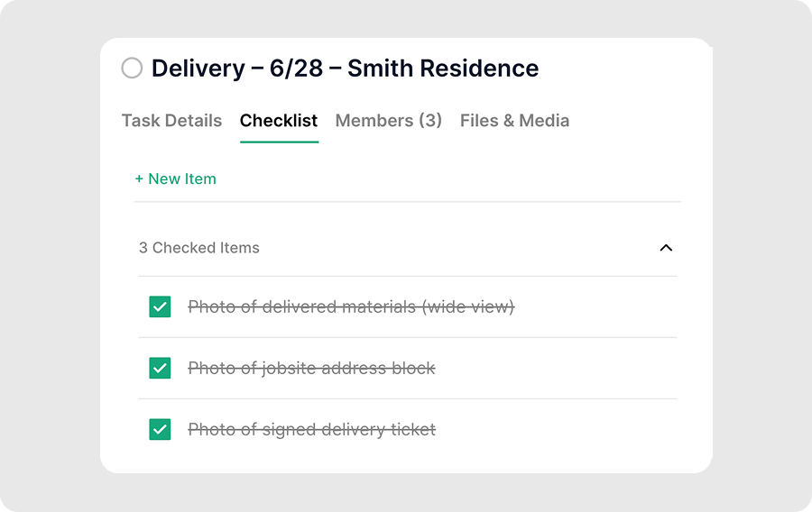This screenshot has height=512, width=812.
Task: Uncheck the Photo of jobsite address block box
Action: (x=160, y=369)
